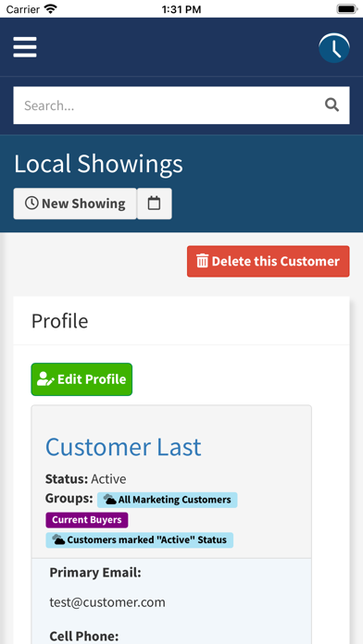Screen dimensions: 363x644
Task: Open the Customer Last name link
Action: (123, 447)
